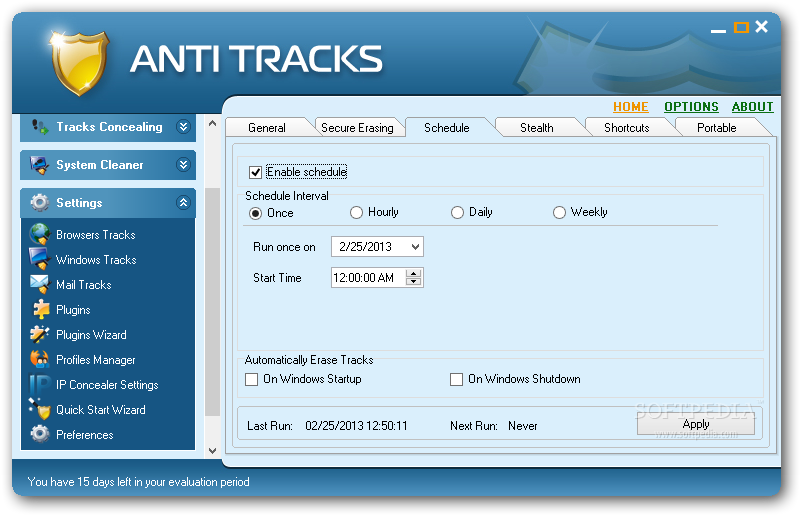Open the Shortcuts tab
Image resolution: width=801 pixels, height=516 pixels.
click(626, 128)
